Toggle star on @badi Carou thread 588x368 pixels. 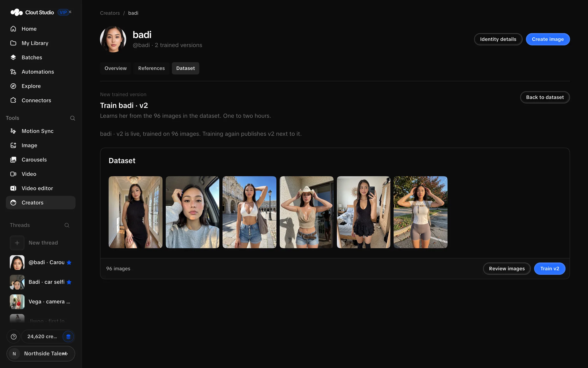pyautogui.click(x=69, y=263)
